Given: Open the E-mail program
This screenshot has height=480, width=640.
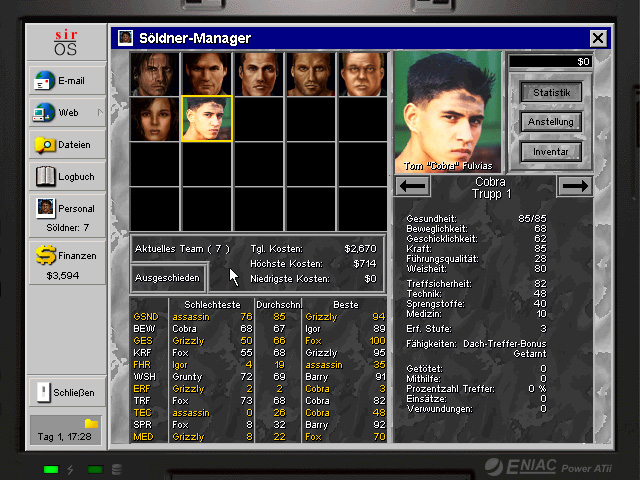Looking at the screenshot, I should click(67, 81).
